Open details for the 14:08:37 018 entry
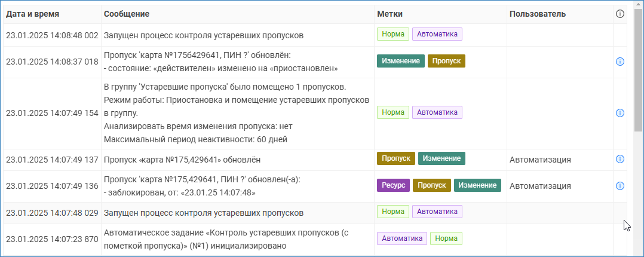The width and height of the screenshot is (644, 257). [x=620, y=62]
